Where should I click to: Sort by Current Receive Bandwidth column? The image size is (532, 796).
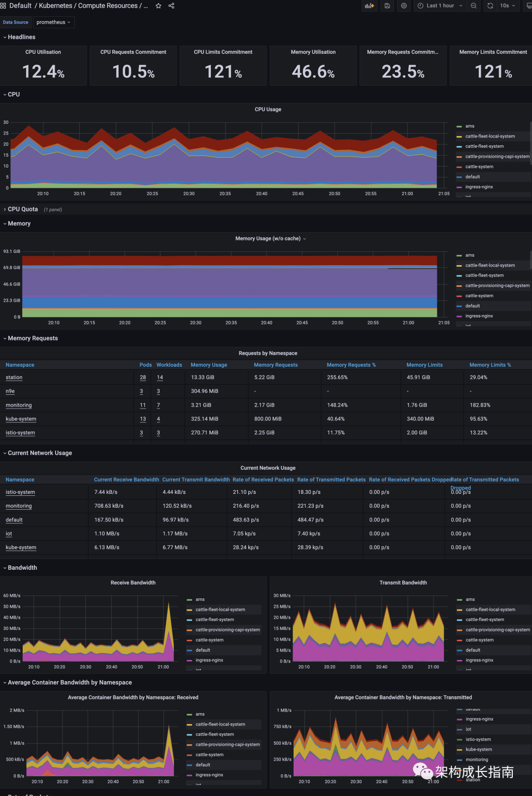pyautogui.click(x=126, y=480)
